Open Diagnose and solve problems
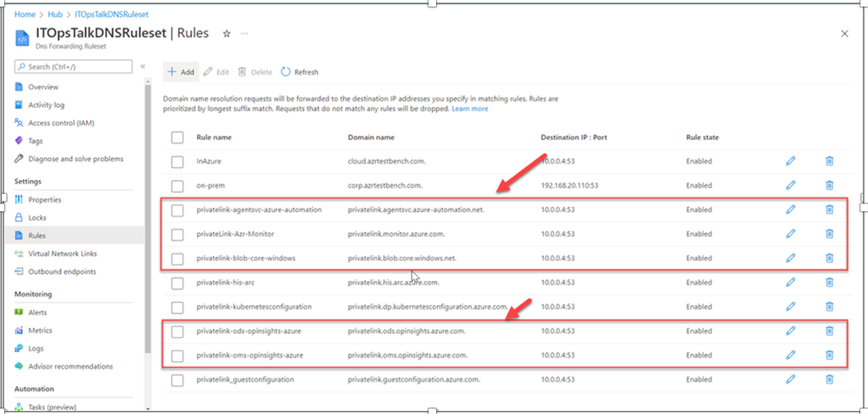This screenshot has width=868, height=414. click(x=77, y=159)
